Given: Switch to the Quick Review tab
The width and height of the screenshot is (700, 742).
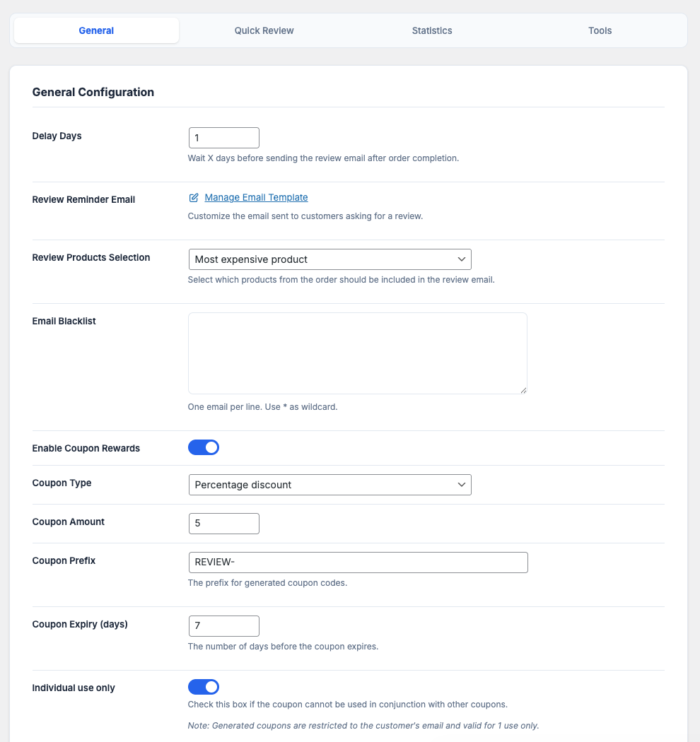Looking at the screenshot, I should [264, 30].
